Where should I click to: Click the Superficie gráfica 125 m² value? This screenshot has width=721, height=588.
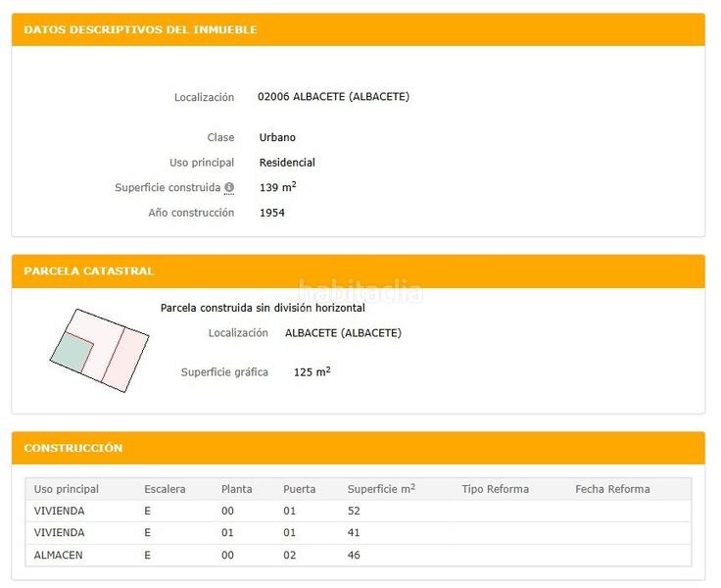click(x=312, y=372)
